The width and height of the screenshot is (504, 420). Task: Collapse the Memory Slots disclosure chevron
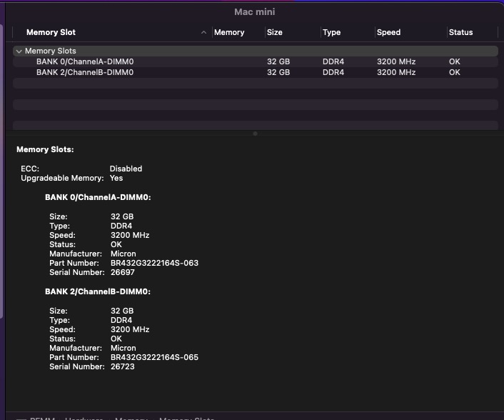pos(19,51)
